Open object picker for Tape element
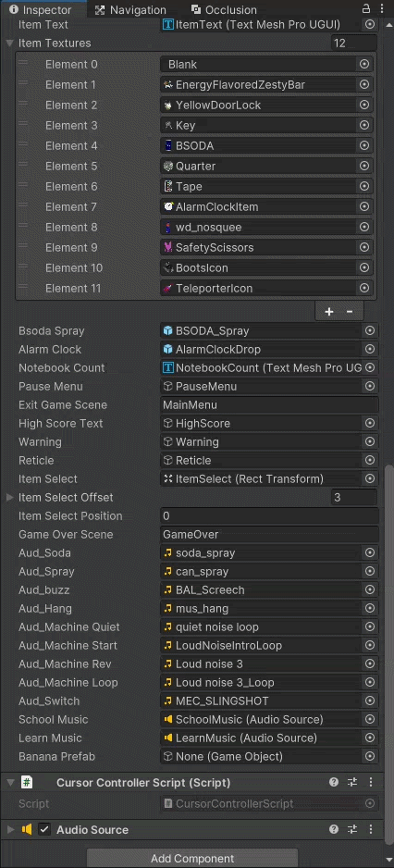The width and height of the screenshot is (394, 868). tap(364, 187)
